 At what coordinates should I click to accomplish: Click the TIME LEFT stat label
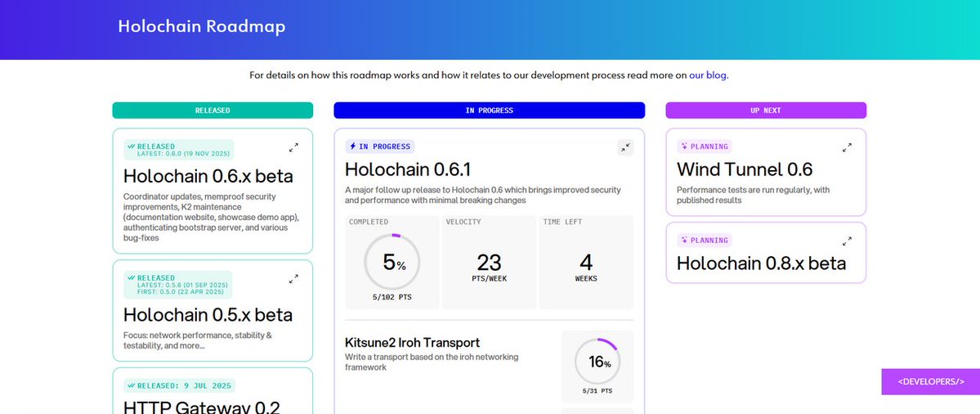pyautogui.click(x=562, y=222)
